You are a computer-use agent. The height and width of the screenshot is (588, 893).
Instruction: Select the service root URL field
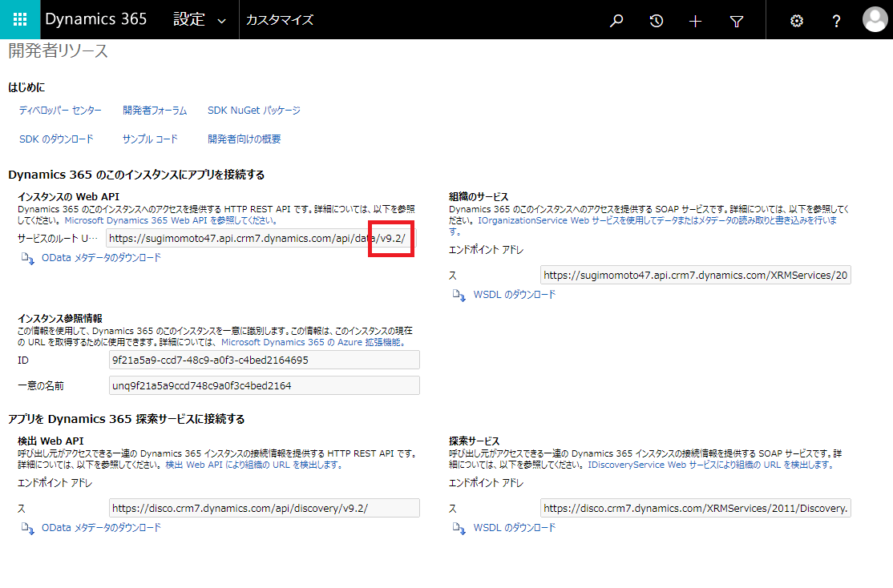[261, 239]
